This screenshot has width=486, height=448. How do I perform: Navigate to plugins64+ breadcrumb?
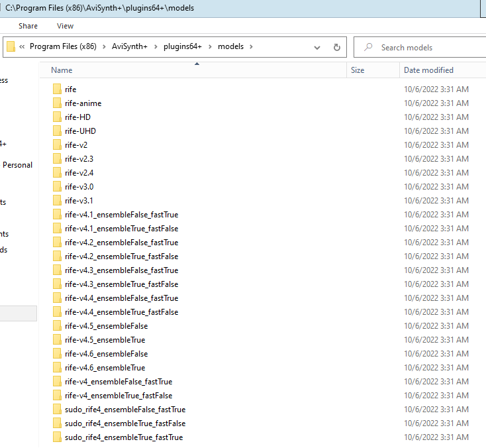[x=183, y=46]
